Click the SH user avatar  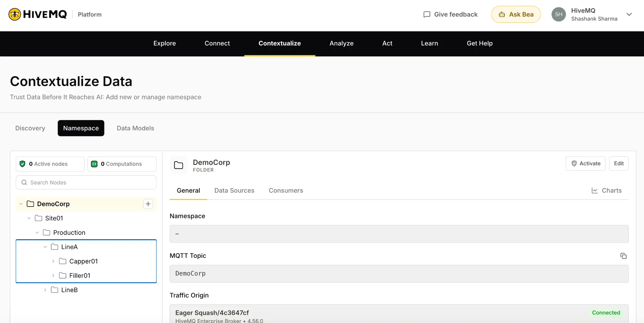pos(558,14)
